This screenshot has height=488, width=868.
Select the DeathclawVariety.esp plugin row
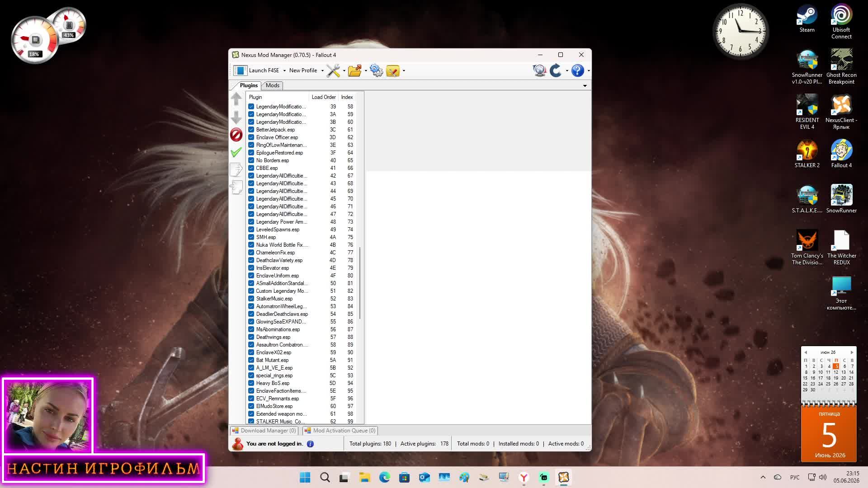(301, 260)
